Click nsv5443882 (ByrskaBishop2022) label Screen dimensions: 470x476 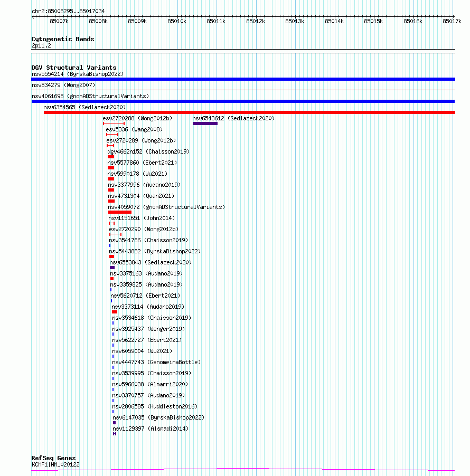click(x=155, y=251)
